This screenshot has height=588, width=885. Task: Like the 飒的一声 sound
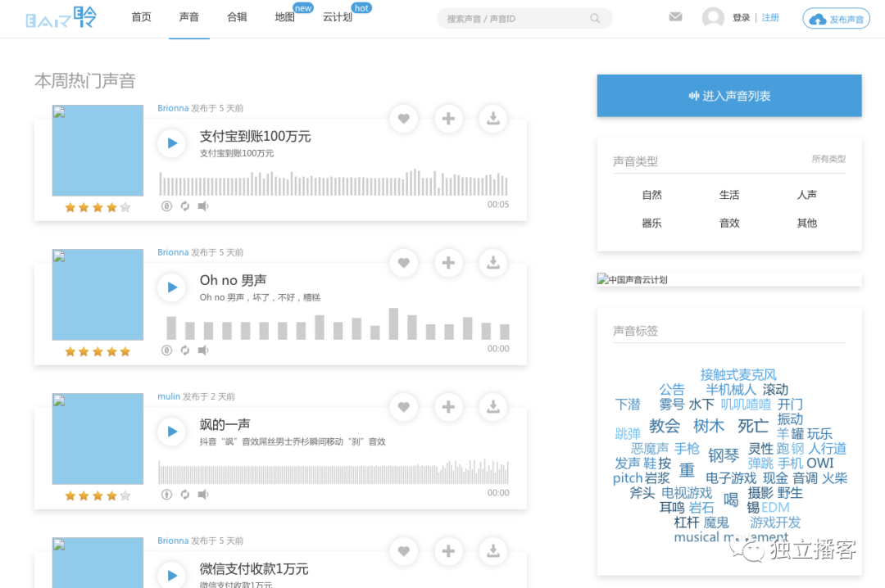[403, 407]
